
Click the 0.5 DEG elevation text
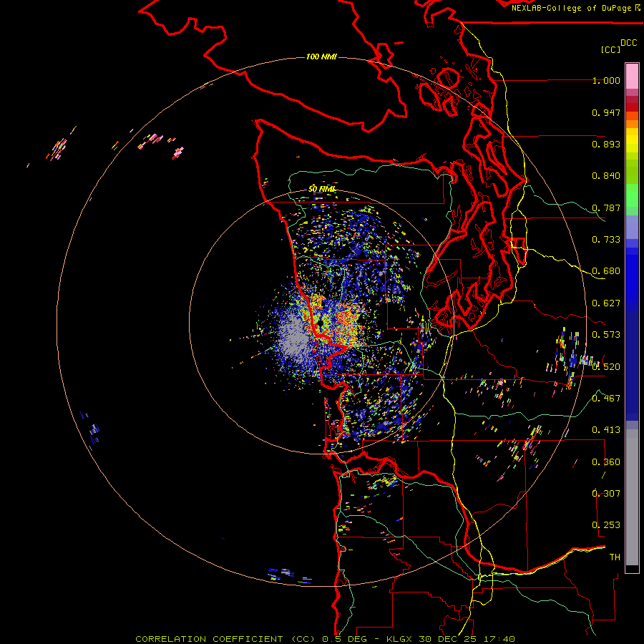pos(344,639)
